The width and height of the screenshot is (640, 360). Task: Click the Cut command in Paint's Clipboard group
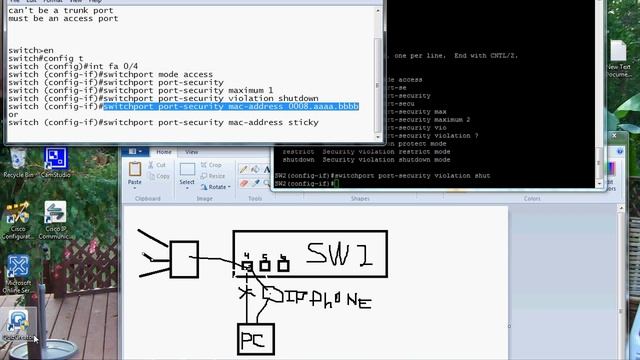[157, 165]
